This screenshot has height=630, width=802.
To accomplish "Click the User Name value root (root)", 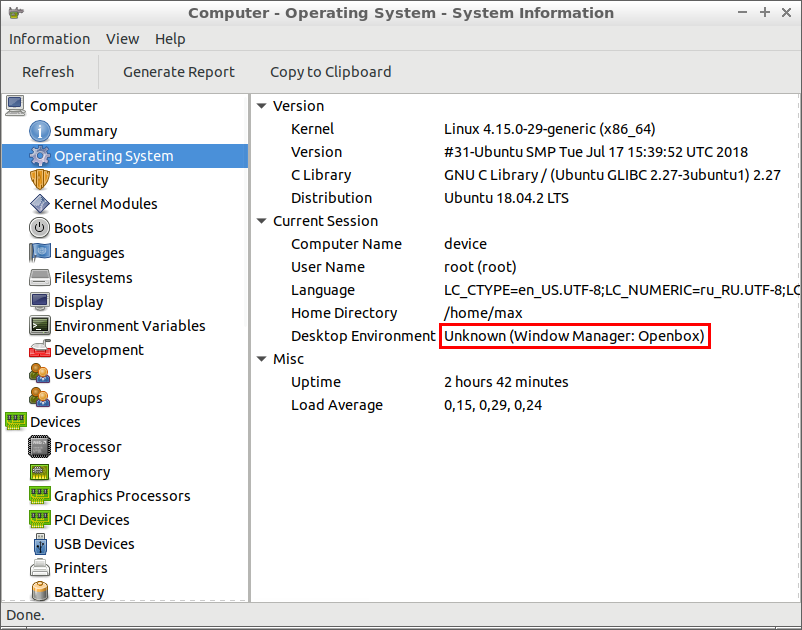I will pos(480,267).
